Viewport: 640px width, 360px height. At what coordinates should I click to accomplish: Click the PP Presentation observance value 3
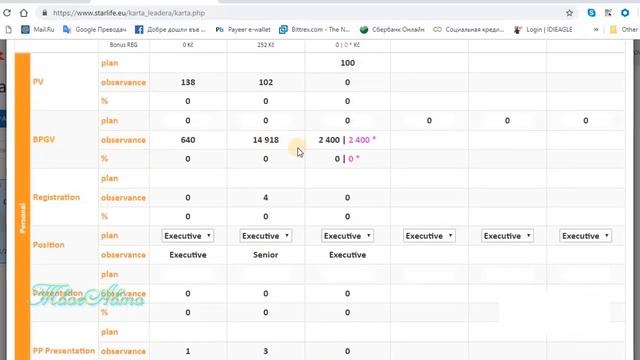coord(266,351)
